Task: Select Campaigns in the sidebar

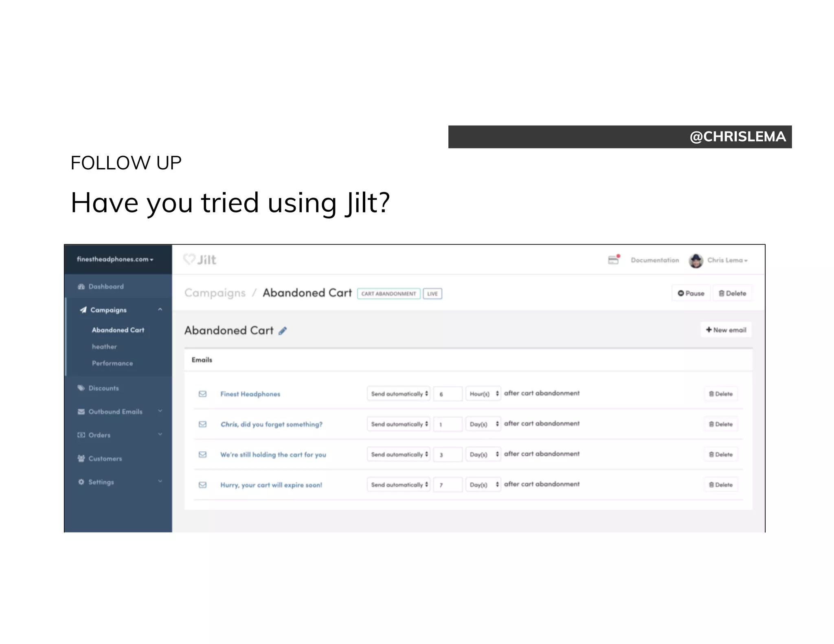Action: [108, 310]
